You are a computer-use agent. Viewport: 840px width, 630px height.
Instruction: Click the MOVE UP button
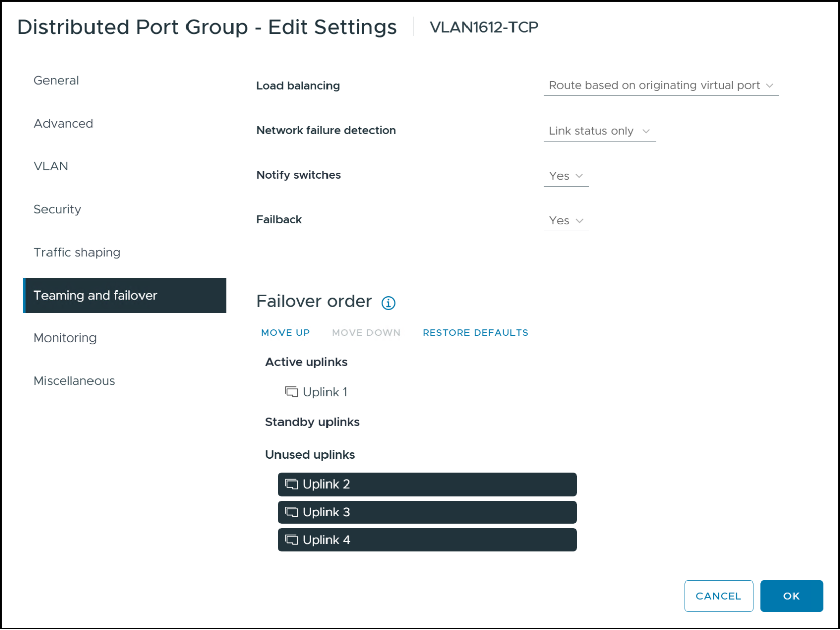tap(286, 333)
